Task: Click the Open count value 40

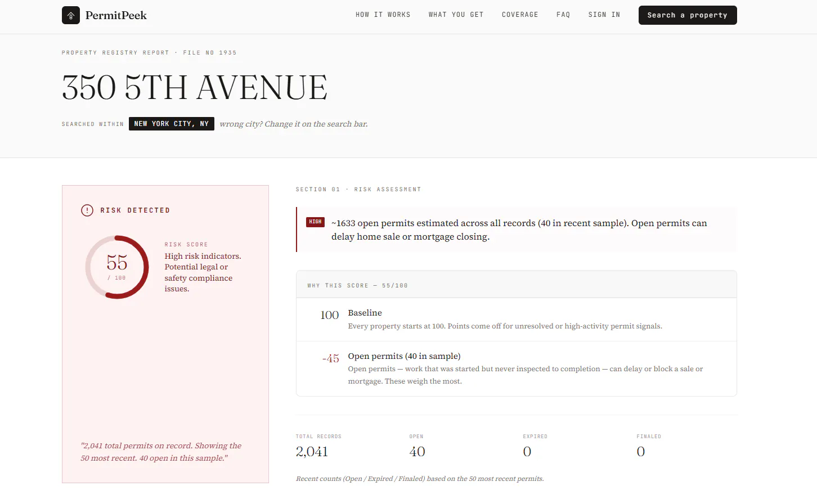Action: pos(418,452)
